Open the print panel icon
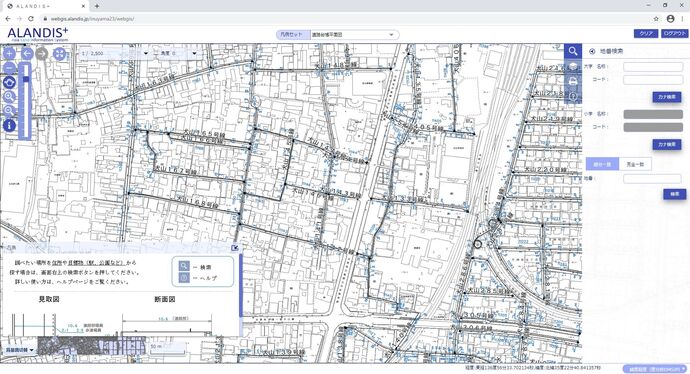This screenshot has height=374, width=690. coord(573,81)
